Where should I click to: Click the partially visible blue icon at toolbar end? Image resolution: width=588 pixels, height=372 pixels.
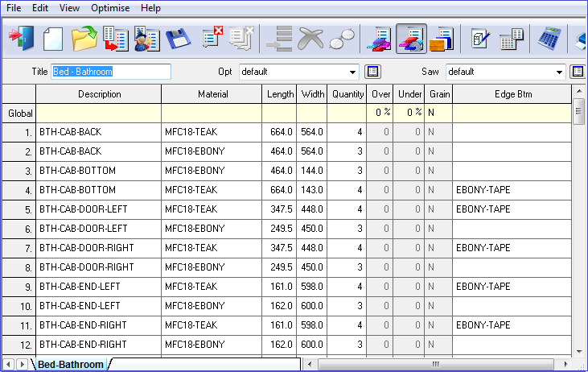point(581,41)
